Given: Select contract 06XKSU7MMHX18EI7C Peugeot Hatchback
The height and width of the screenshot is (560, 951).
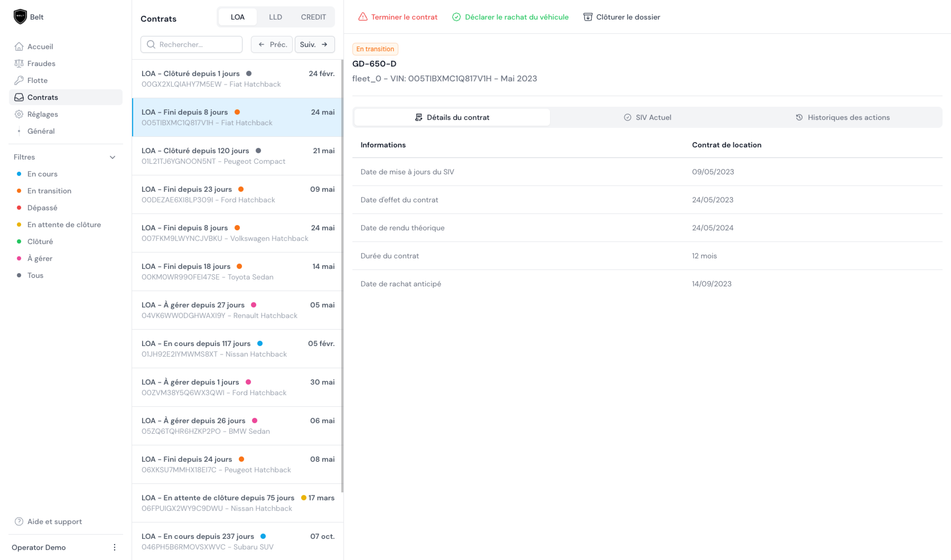Looking at the screenshot, I should pyautogui.click(x=238, y=465).
